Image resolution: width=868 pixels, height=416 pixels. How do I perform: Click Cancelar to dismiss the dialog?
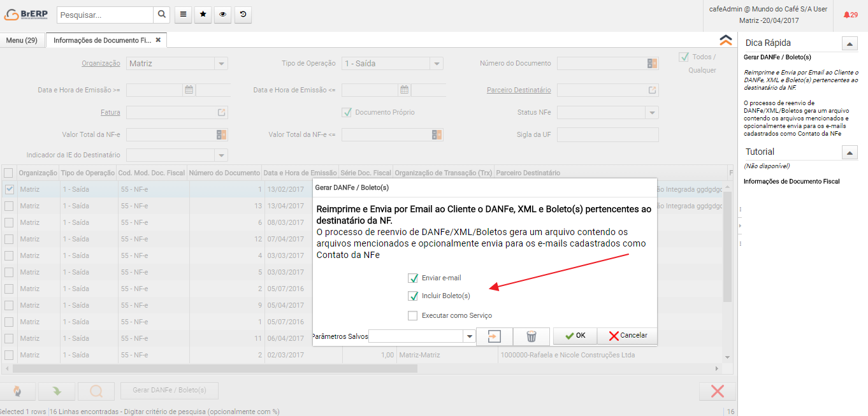click(627, 336)
